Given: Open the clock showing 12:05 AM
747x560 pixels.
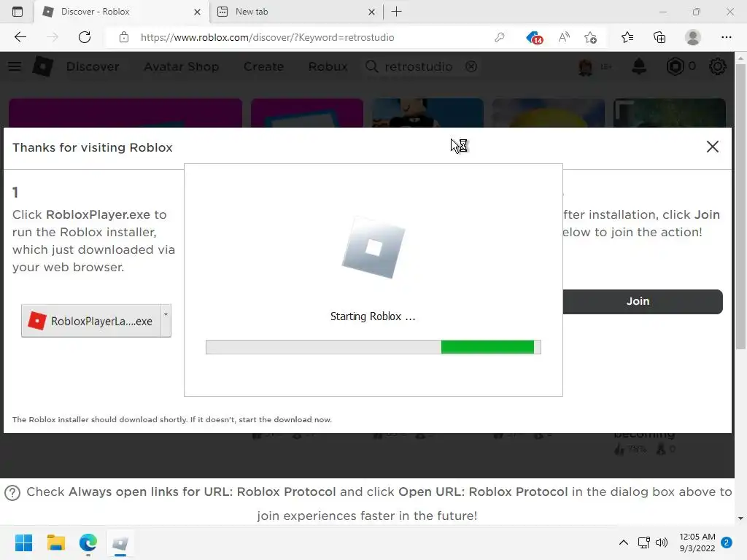Looking at the screenshot, I should 697,542.
